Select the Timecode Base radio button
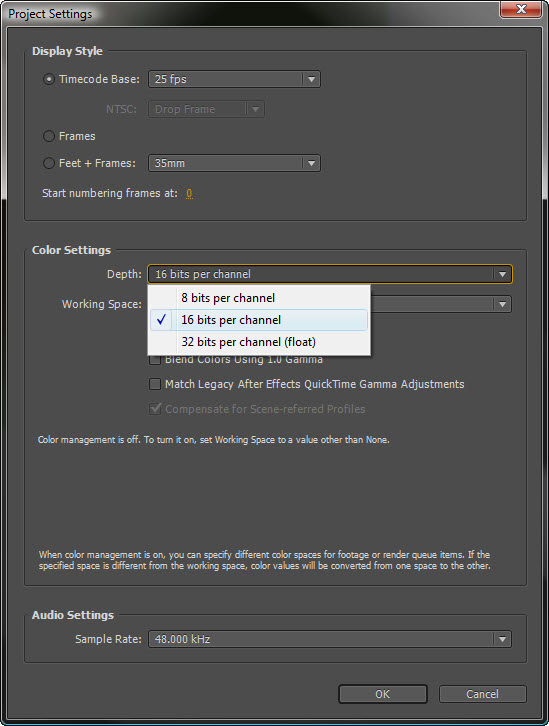The height and width of the screenshot is (726, 549). 49,79
